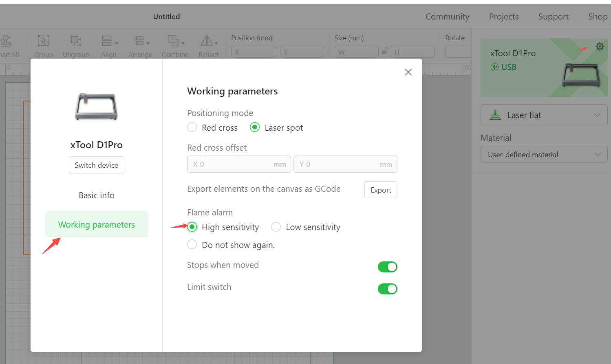Click the xTool D1Pro image in dialog
611x364 pixels.
click(97, 107)
